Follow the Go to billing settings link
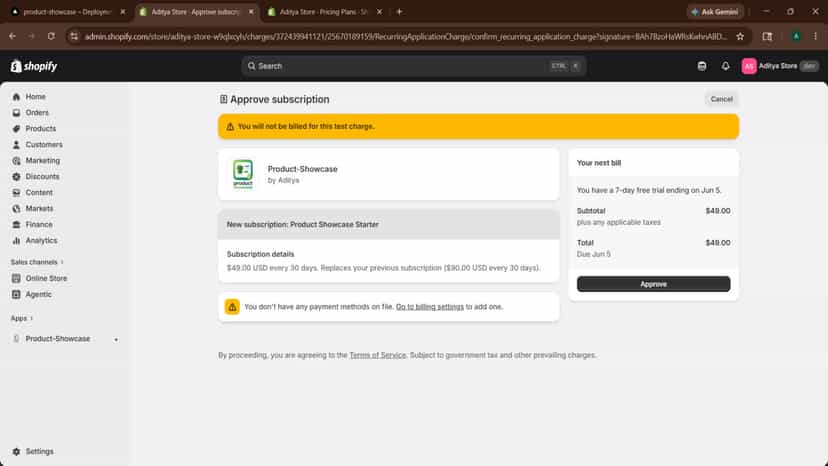Screen dimensions: 828x466 [x=429, y=306]
